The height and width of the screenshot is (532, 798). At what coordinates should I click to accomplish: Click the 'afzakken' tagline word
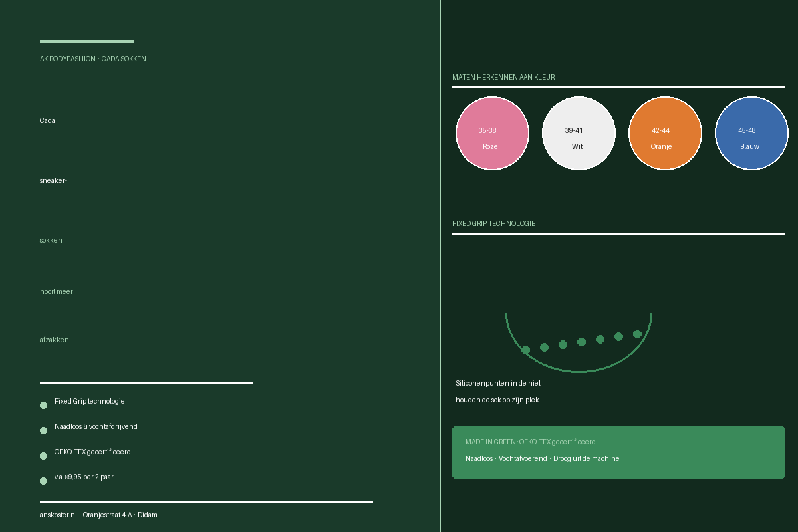[x=55, y=340]
